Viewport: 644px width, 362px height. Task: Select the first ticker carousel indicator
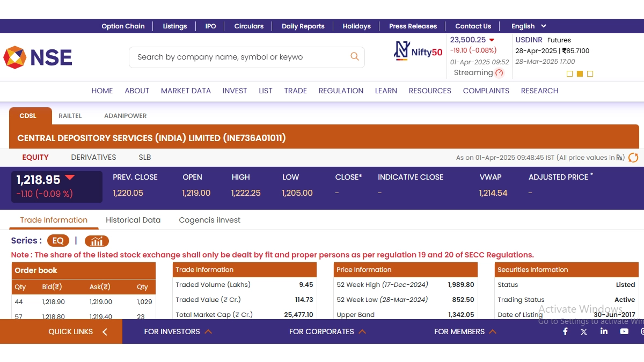(570, 73)
